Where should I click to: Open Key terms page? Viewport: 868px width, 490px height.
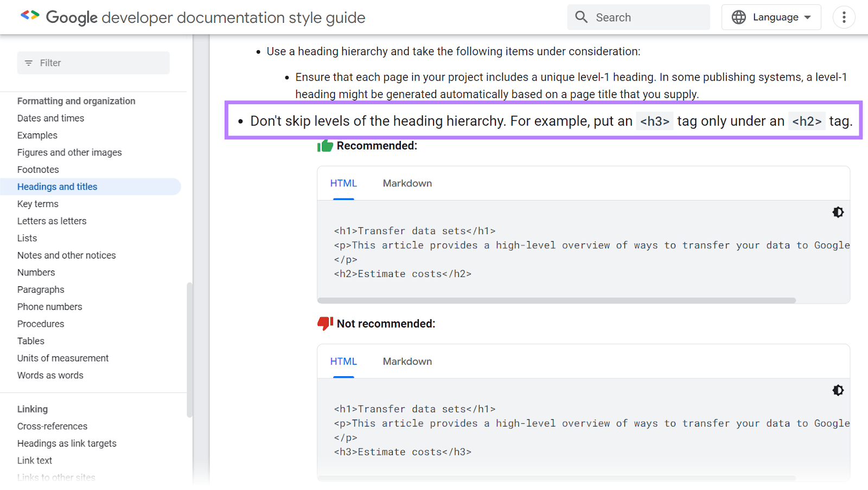pos(38,204)
